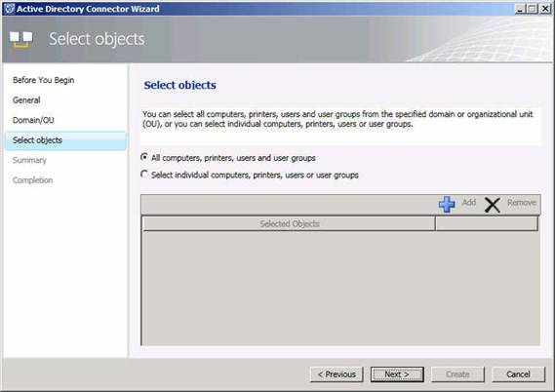The height and width of the screenshot is (392, 555).
Task: Minimize the Active Directory Connector Wizard window
Action: coord(520,9)
